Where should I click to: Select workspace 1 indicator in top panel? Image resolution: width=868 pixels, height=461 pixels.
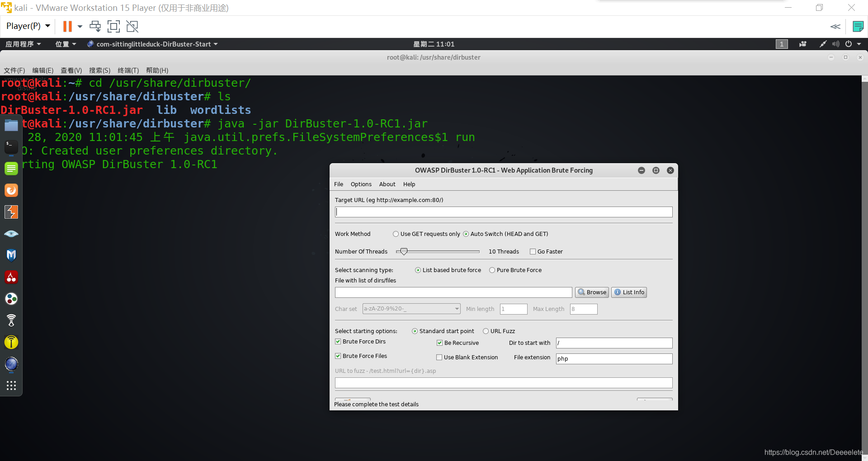[x=782, y=44]
